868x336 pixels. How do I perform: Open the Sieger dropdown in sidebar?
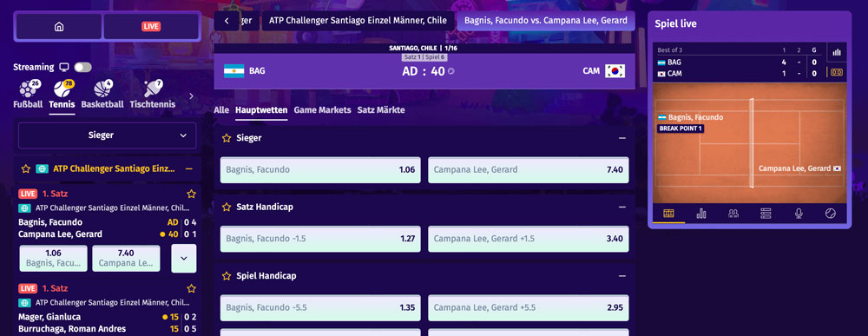click(108, 135)
